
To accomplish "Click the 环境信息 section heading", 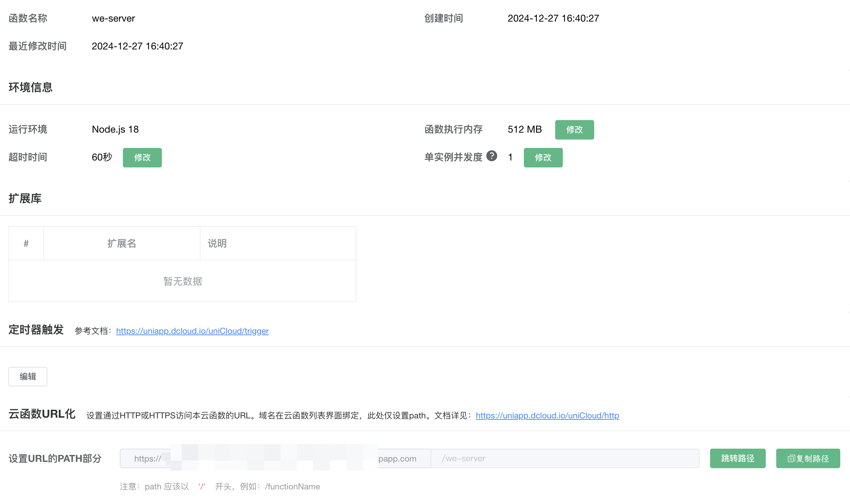I will coord(31,87).
